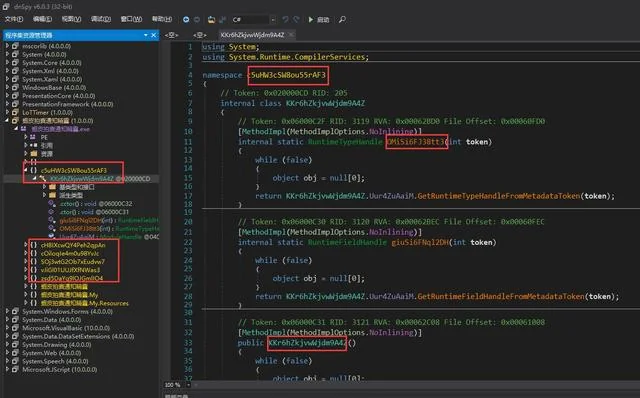The width and height of the screenshot is (640, 398).
Task: Click the navigate-forward arrow icon
Action: pyautogui.click(x=197, y=19)
